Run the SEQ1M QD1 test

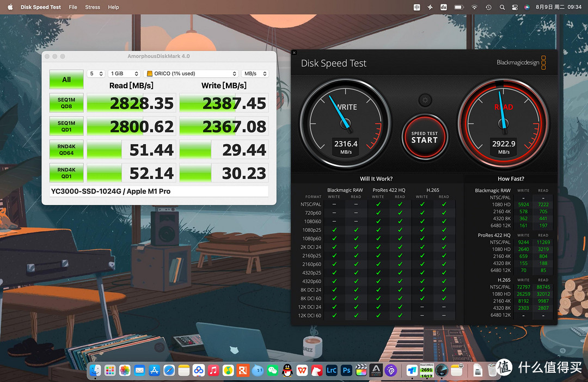point(66,126)
